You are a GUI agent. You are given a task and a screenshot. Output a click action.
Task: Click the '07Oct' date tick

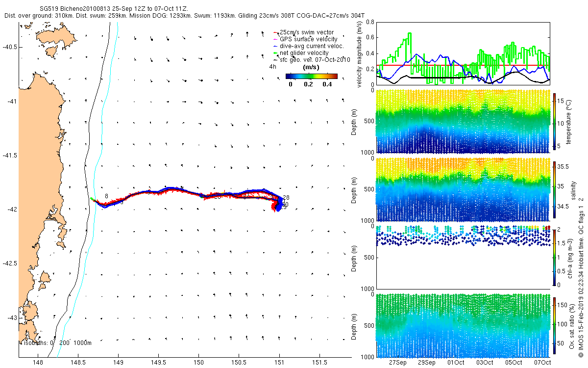coord(542,363)
